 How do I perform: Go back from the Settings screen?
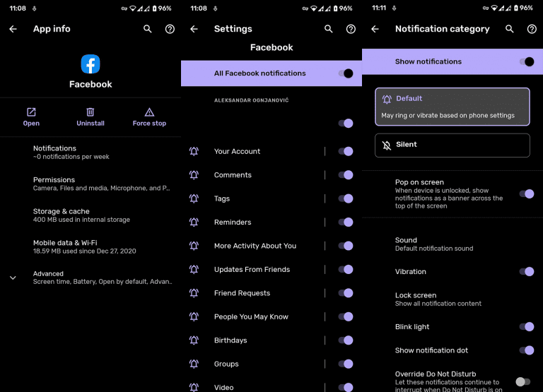pyautogui.click(x=194, y=29)
